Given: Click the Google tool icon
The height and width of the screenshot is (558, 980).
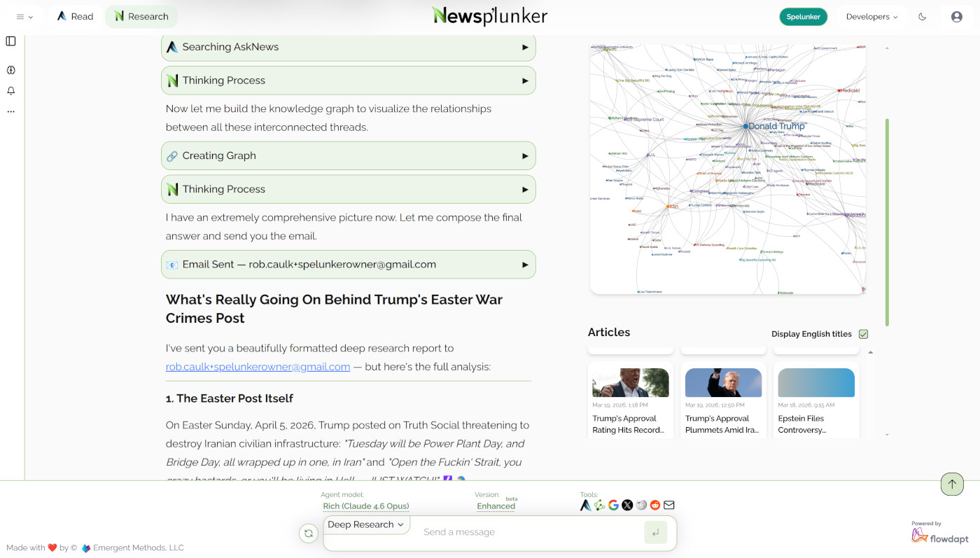Looking at the screenshot, I should [613, 505].
